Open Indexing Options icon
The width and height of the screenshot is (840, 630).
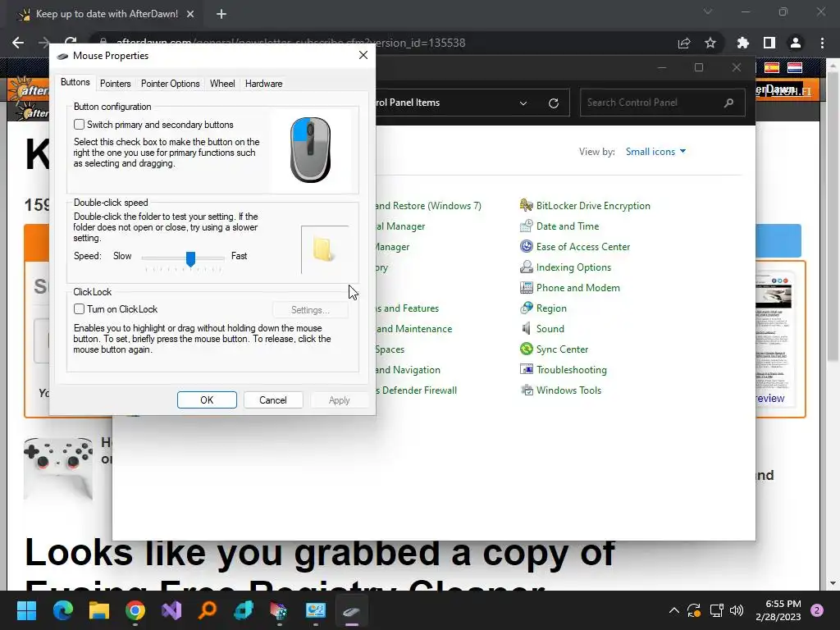(527, 267)
